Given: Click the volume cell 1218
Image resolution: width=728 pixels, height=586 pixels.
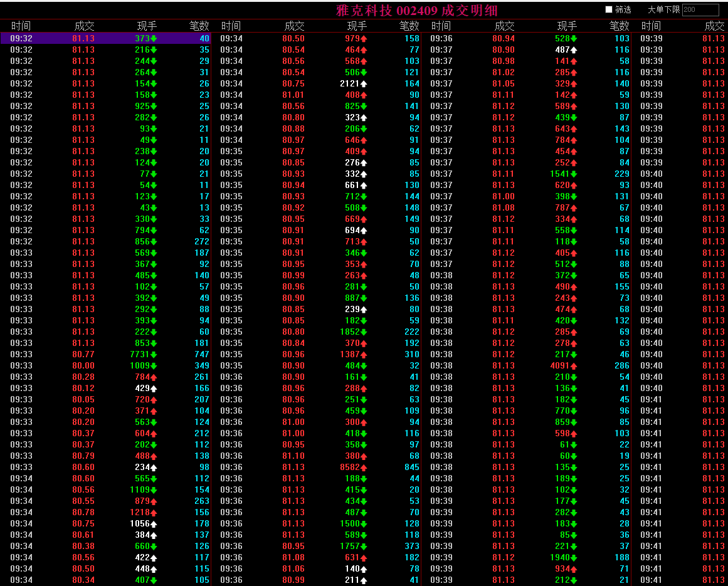Looking at the screenshot, I should click(x=143, y=512).
